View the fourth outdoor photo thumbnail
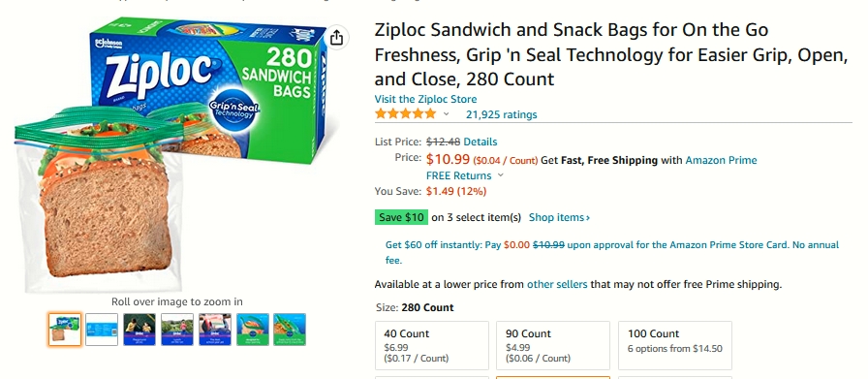 click(x=177, y=330)
